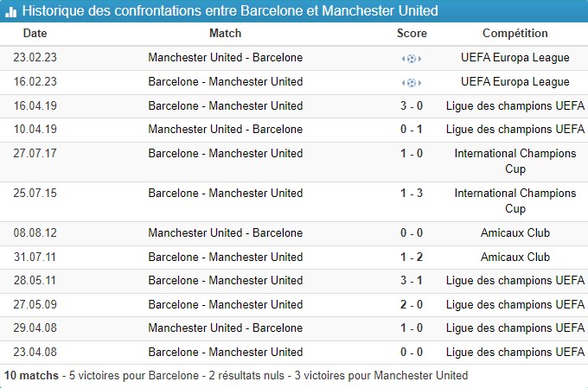The image size is (588, 388).
Task: Click the 2 - 0 score from 27.05.09
Action: [412, 304]
